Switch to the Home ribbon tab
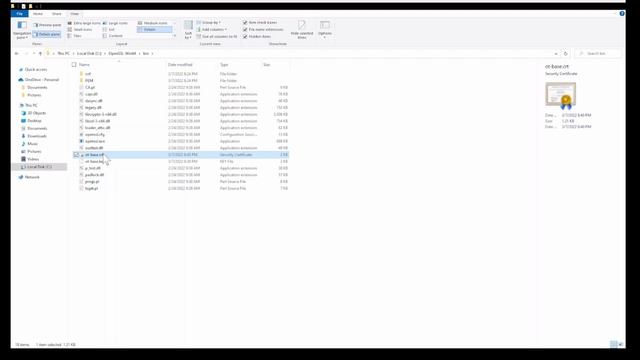The image size is (640, 360). point(38,14)
